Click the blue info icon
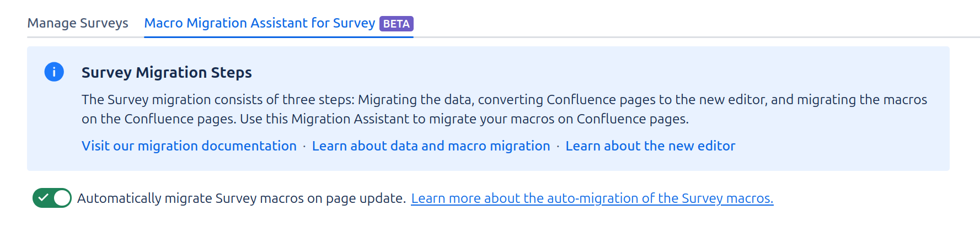 tap(54, 72)
